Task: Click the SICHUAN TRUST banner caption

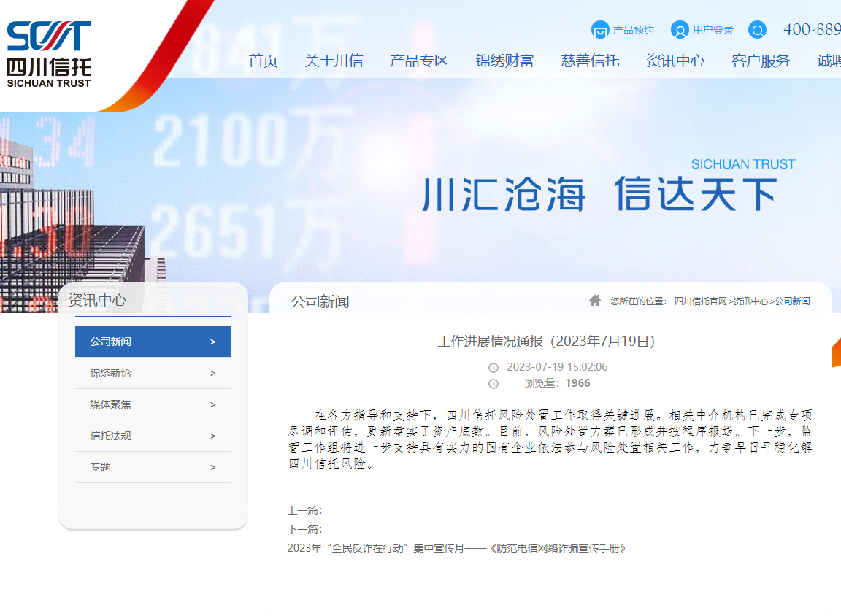Action: (x=743, y=164)
